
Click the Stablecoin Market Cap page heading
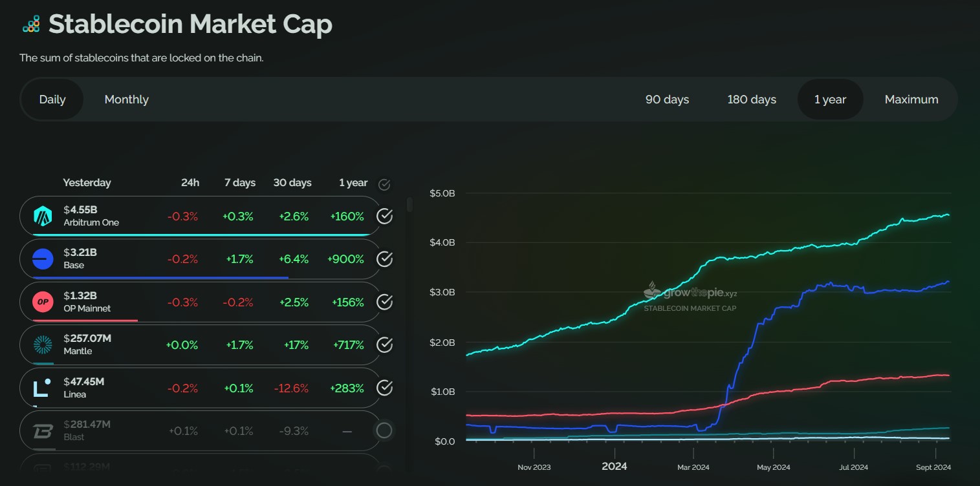tap(190, 25)
